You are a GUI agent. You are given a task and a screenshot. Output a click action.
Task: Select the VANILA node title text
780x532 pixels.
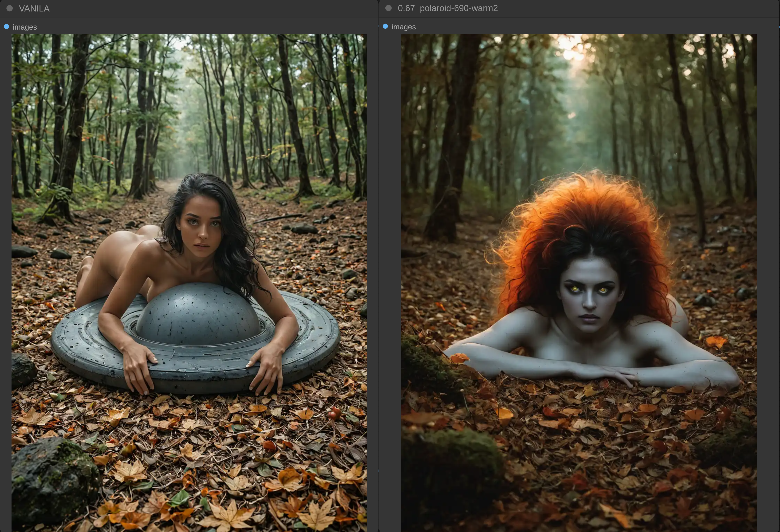click(x=34, y=8)
